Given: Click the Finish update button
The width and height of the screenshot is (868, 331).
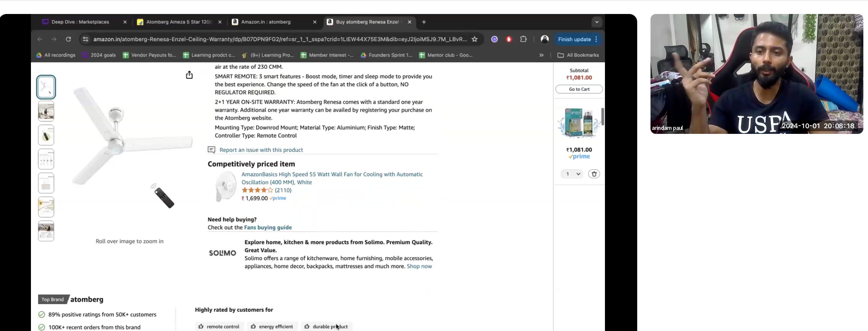Looking at the screenshot, I should point(578,39).
